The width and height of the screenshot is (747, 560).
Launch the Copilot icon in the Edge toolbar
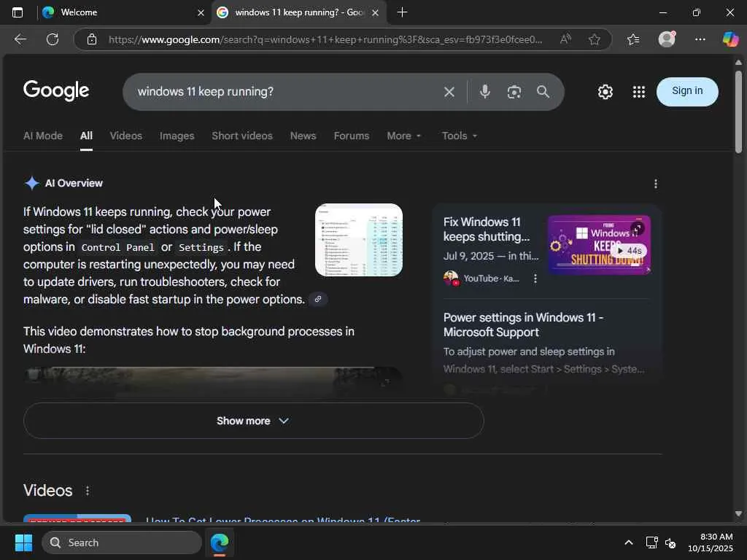click(729, 39)
